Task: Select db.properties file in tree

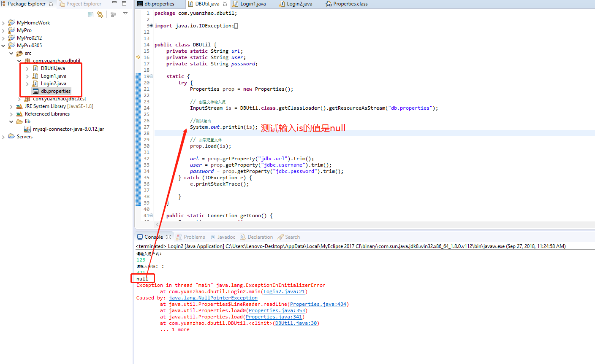Action: [56, 91]
